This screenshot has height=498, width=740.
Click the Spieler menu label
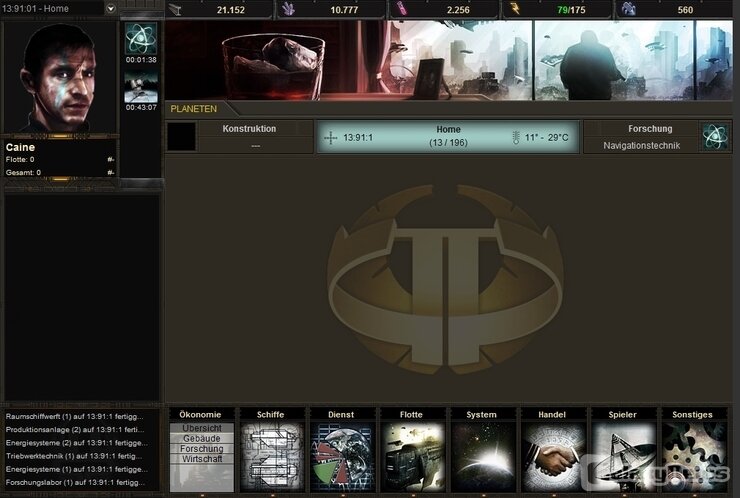coord(622,414)
